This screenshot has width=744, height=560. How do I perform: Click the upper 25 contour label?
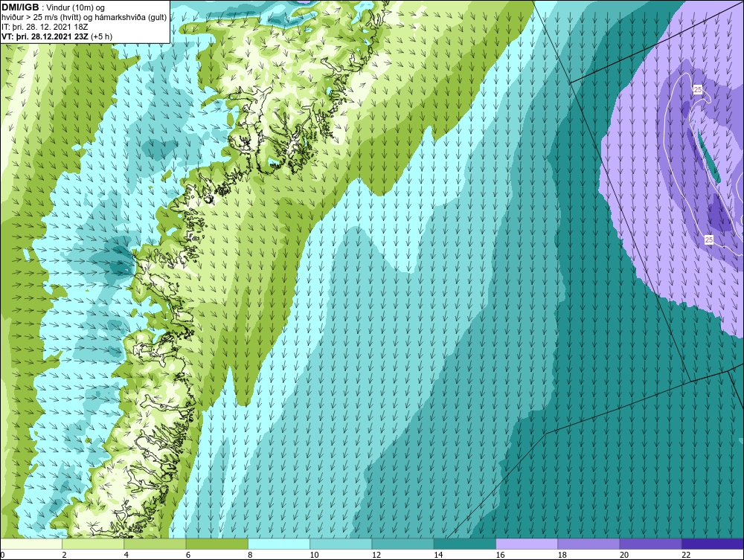click(x=698, y=90)
